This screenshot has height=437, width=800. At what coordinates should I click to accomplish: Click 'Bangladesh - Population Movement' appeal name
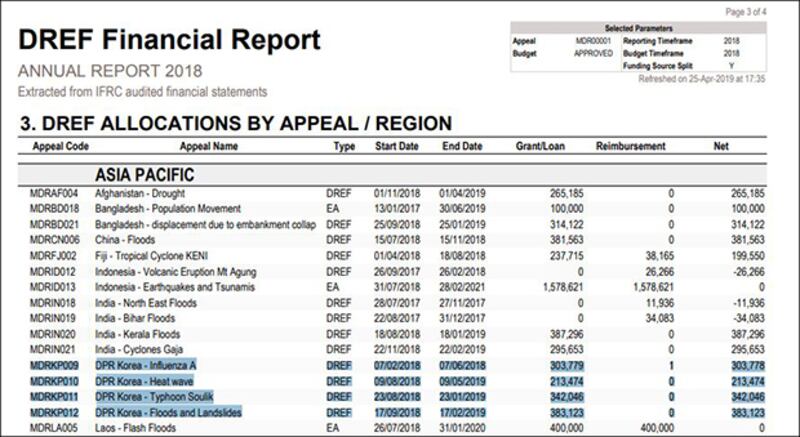point(168,209)
